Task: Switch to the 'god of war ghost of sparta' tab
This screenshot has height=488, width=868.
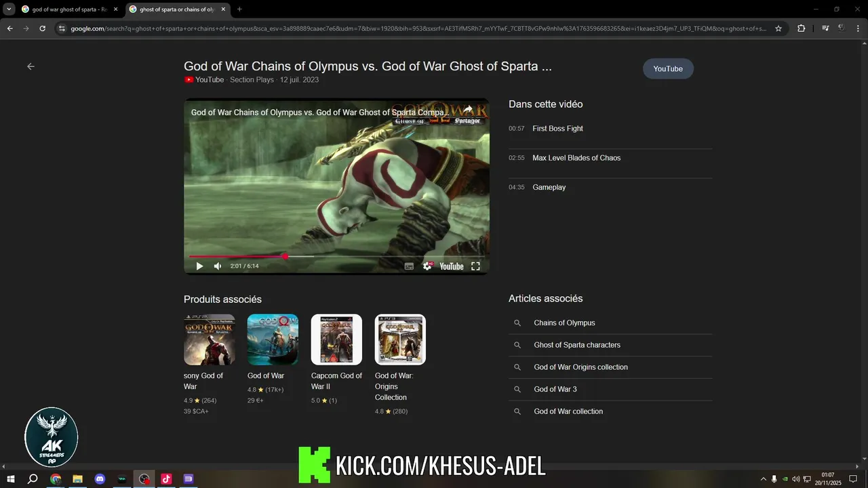Action: (69, 9)
